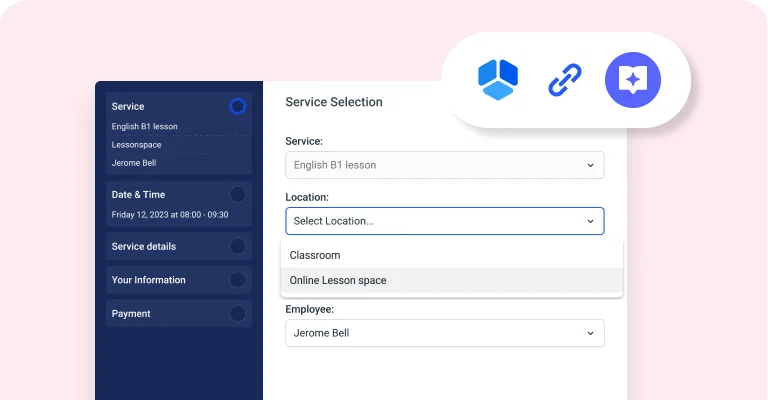Open the Select Location dropdown
Viewport: 768px width, 400px height.
[x=445, y=221]
